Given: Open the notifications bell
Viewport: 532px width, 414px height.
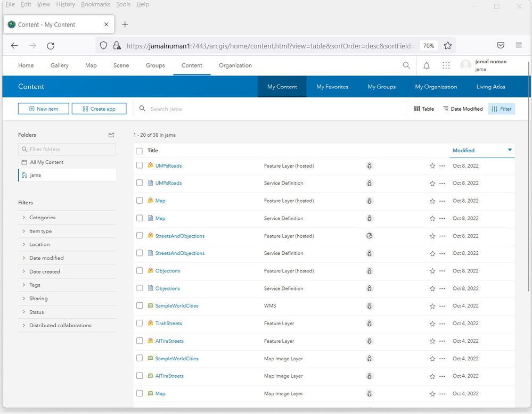Looking at the screenshot, I should tap(427, 65).
